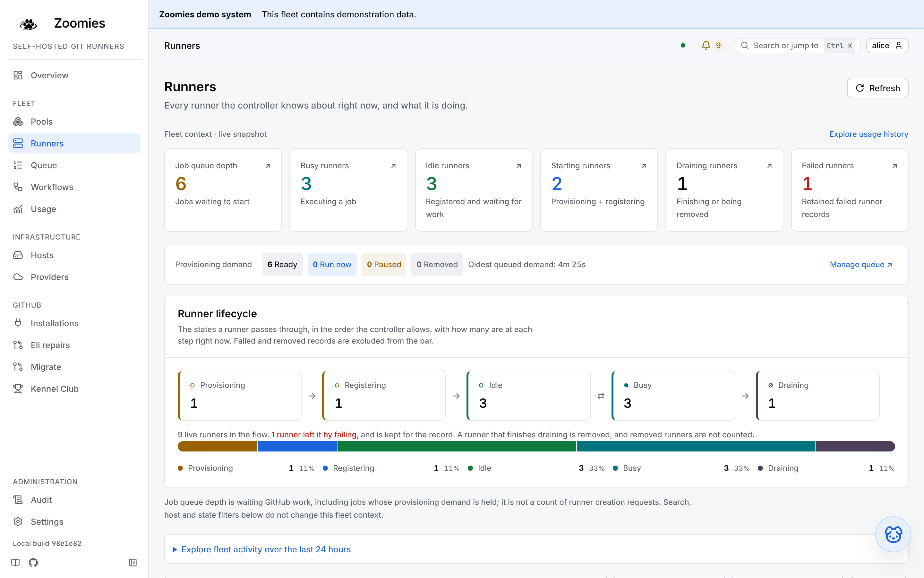
Task: Click the Explore usage history link
Action: pyautogui.click(x=868, y=134)
